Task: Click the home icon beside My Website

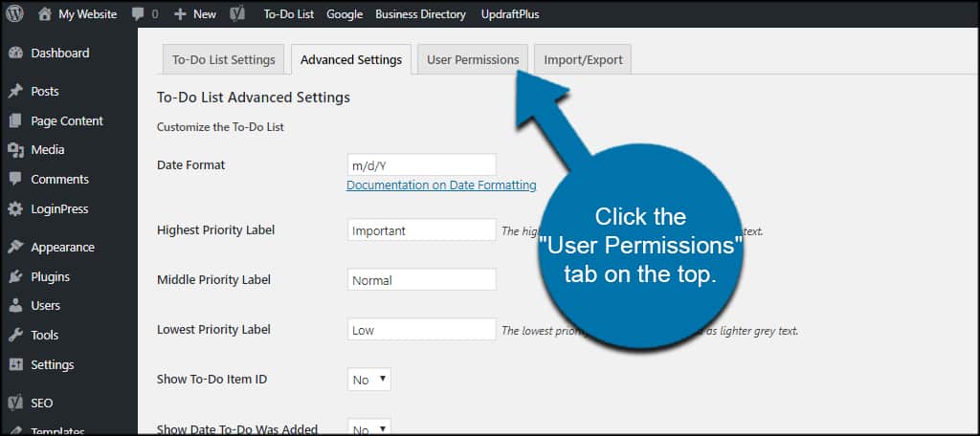Action: click(x=44, y=13)
